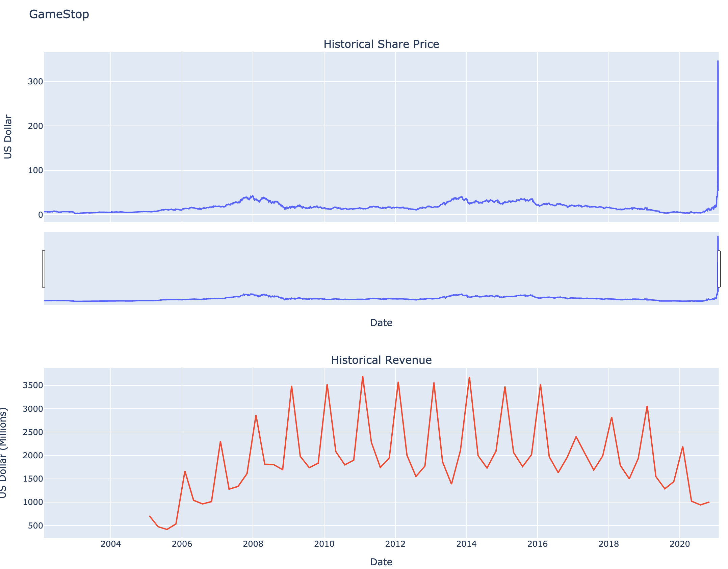Screen dimensions: 728x569
Task: Click the "US Dollar (Millions)" axis title
Action: pyautogui.click(x=3, y=453)
